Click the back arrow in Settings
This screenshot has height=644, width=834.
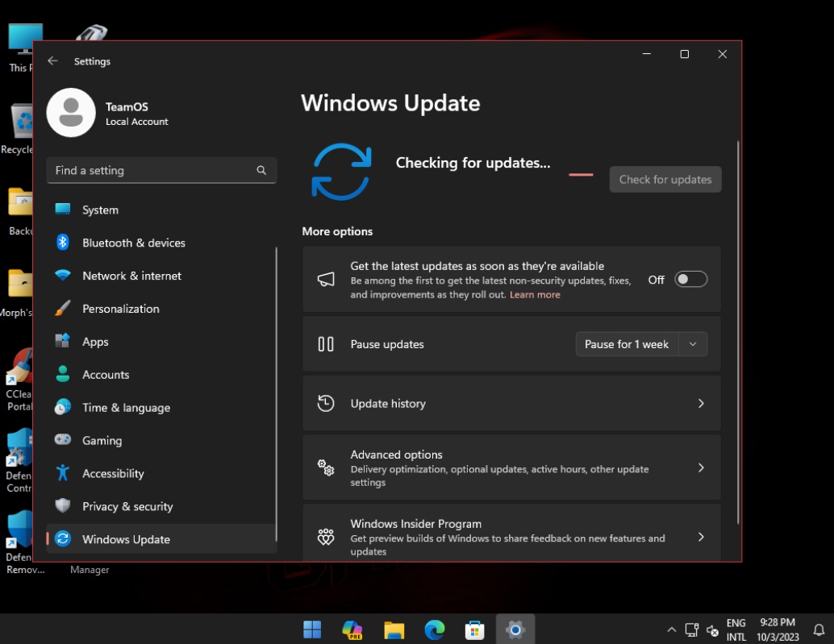(x=52, y=60)
